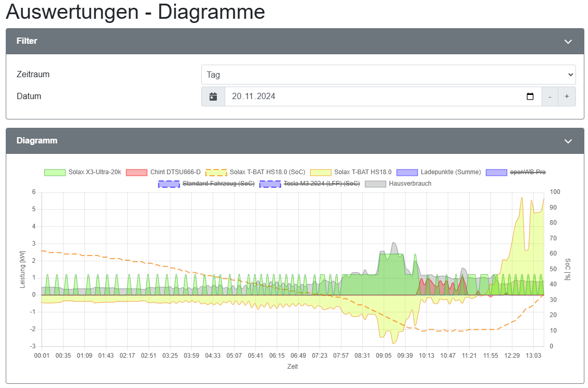Screen dimensions: 588x388
Task: Click red swatch for Chint DTSU666-D
Action: coord(137,173)
